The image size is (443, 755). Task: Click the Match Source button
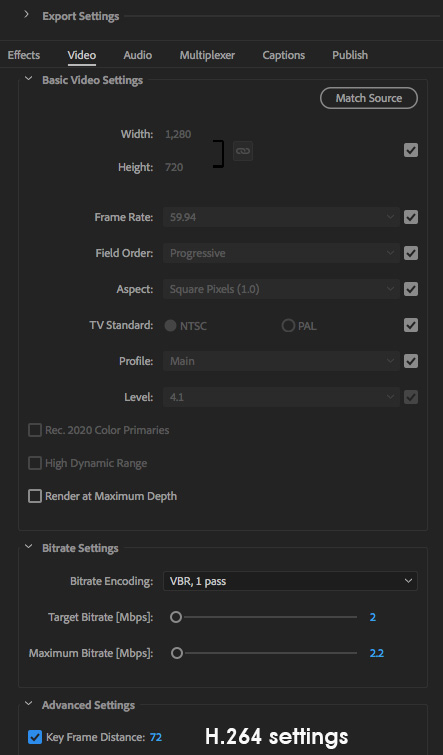pos(369,98)
